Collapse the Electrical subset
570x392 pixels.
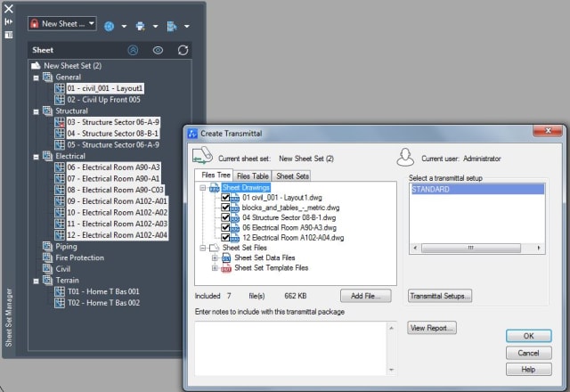36,157
